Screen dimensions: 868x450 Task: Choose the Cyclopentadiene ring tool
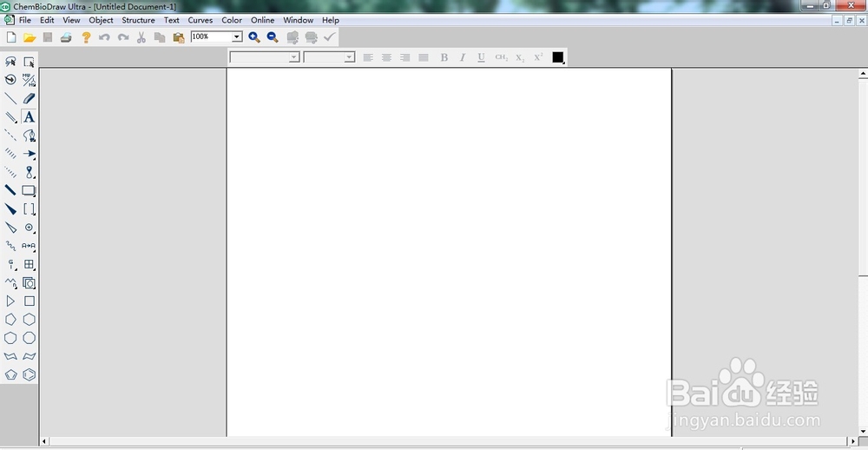click(10, 374)
